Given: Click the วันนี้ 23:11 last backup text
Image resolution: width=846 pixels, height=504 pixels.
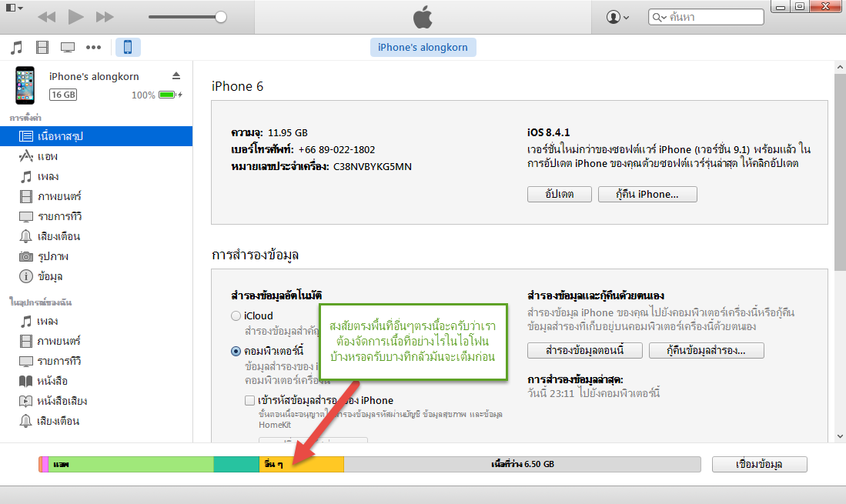Looking at the screenshot, I should click(594, 393).
